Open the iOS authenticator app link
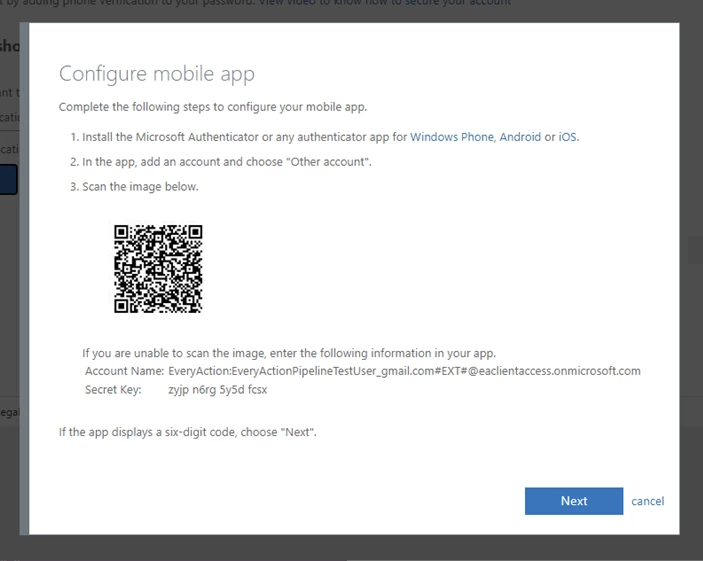Screen dimensions: 703x561 click(567, 137)
